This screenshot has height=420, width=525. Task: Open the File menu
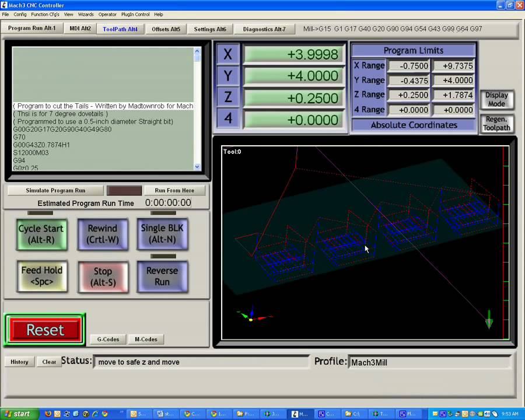pyautogui.click(x=5, y=15)
